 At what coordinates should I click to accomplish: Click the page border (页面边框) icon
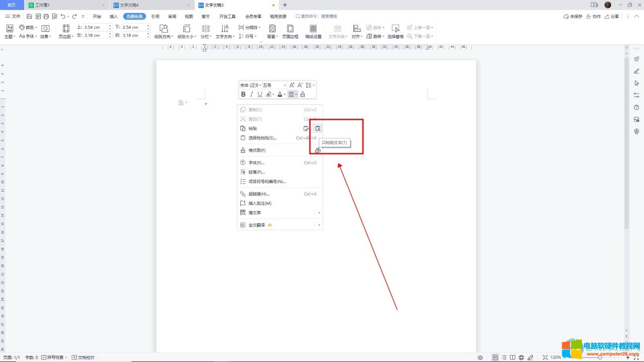click(290, 31)
